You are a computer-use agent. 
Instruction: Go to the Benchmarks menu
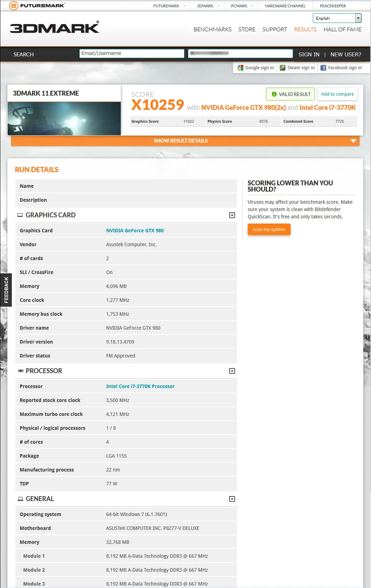[x=213, y=30]
